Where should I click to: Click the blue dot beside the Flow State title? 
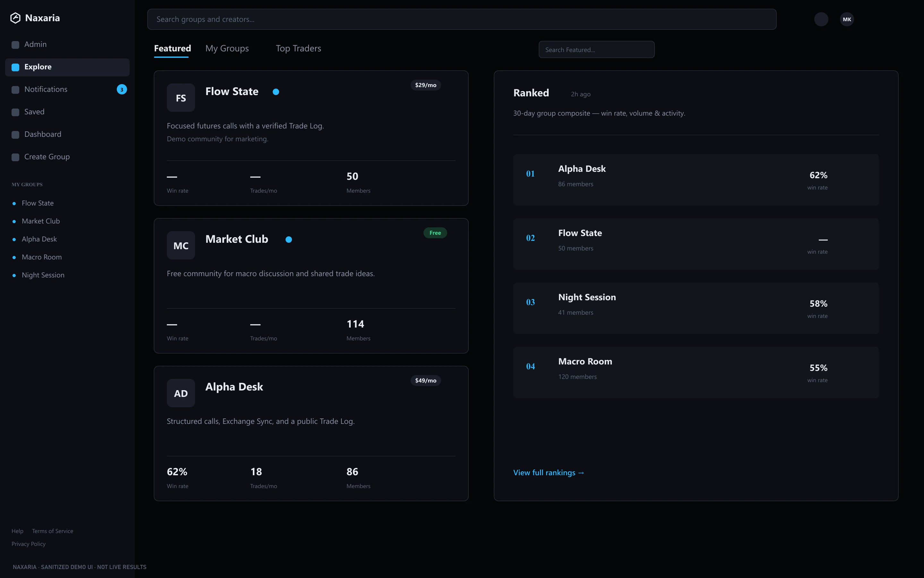[276, 92]
